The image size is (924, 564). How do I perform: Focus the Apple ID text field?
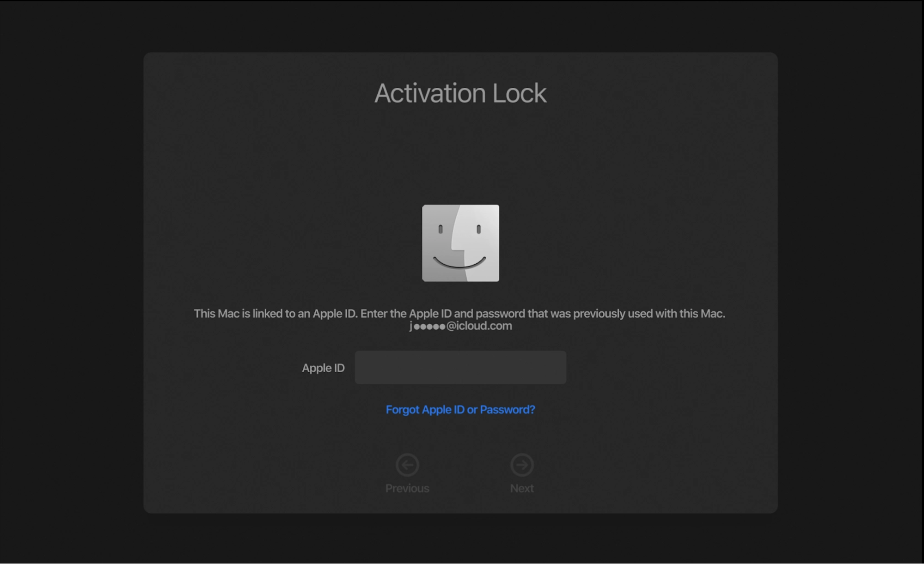(460, 367)
